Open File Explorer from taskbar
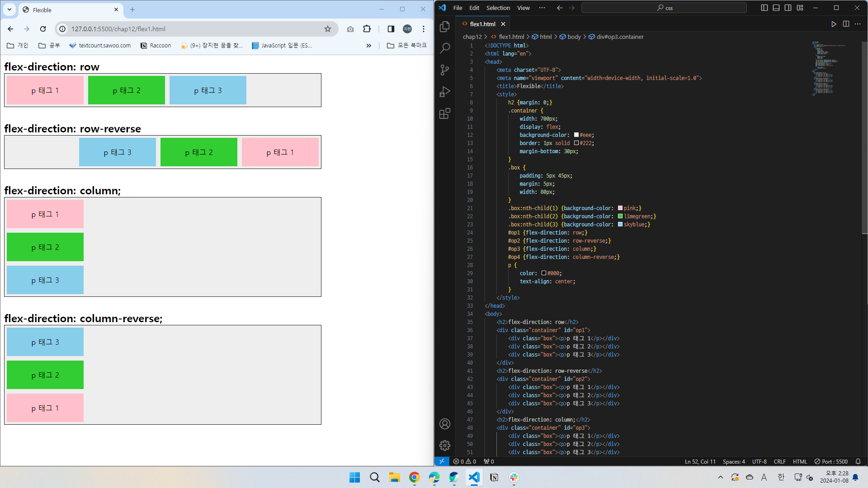This screenshot has width=868, height=488. tap(395, 477)
